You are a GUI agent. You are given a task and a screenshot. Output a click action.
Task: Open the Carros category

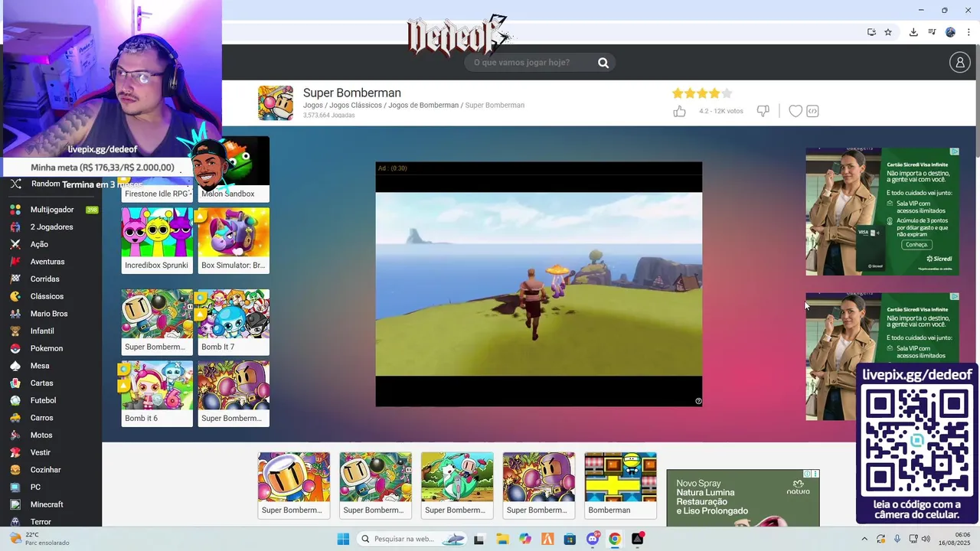pos(41,418)
